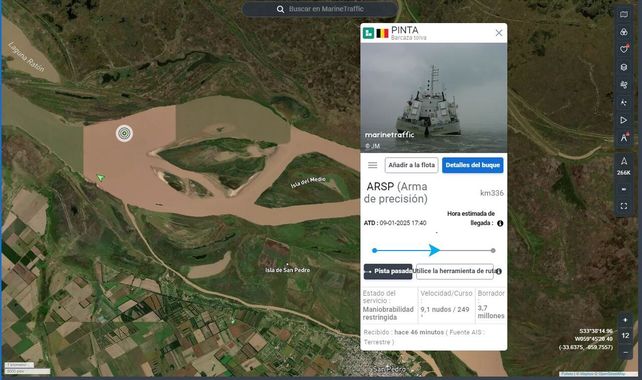
Task: Show Pista pasada track
Action: coord(388,271)
